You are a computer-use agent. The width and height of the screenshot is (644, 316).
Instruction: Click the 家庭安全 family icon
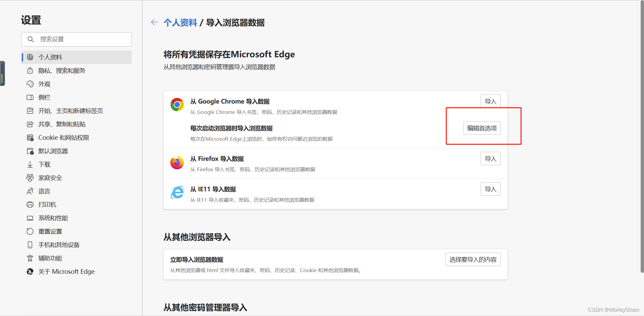point(30,178)
